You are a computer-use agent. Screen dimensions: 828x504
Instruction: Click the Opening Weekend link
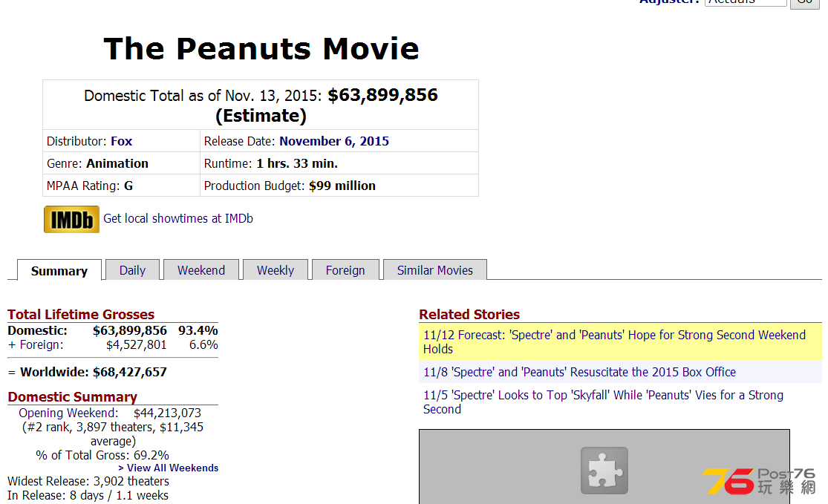coord(68,413)
